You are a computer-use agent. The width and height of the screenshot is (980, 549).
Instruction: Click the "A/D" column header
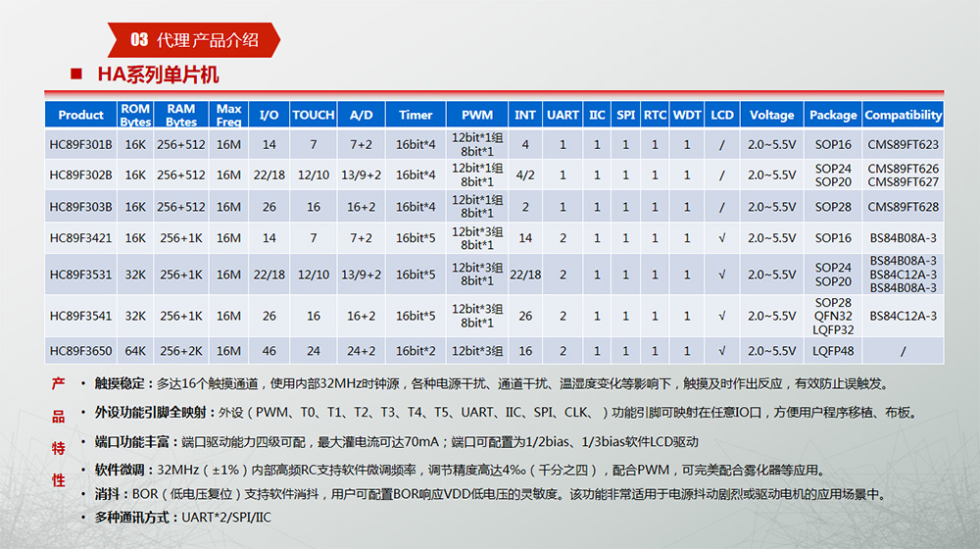362,115
